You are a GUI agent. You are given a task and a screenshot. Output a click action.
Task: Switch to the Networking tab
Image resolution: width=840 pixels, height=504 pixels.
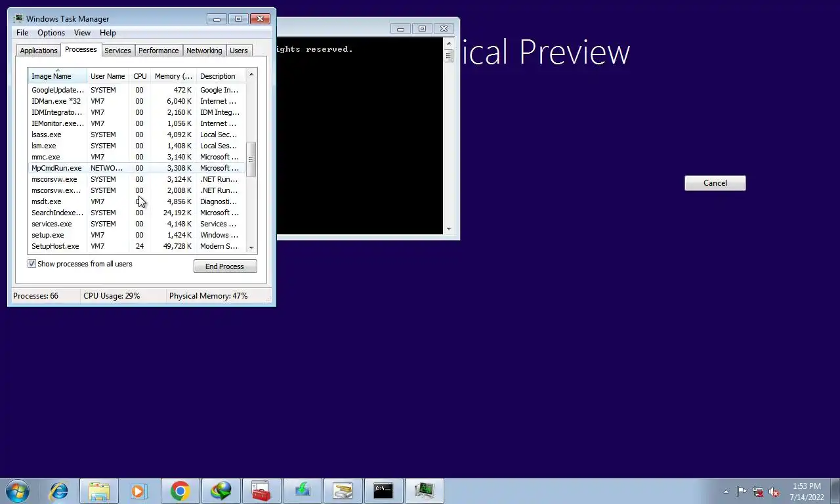coord(204,51)
